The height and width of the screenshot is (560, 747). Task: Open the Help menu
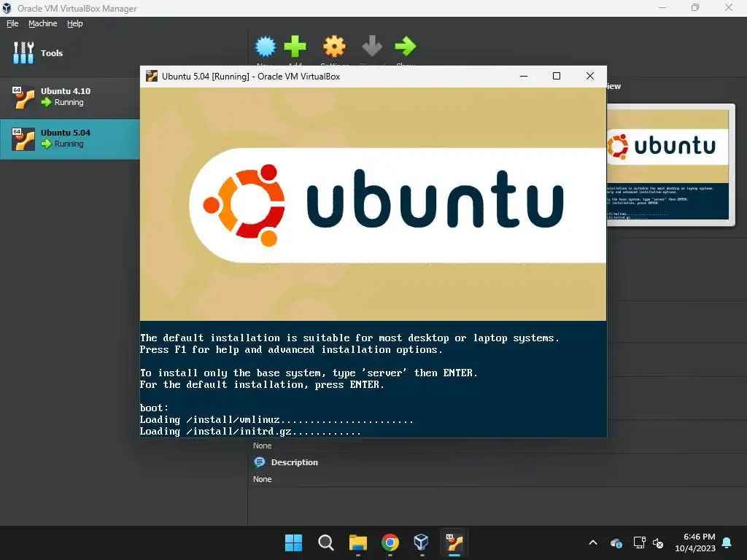[x=75, y=23]
